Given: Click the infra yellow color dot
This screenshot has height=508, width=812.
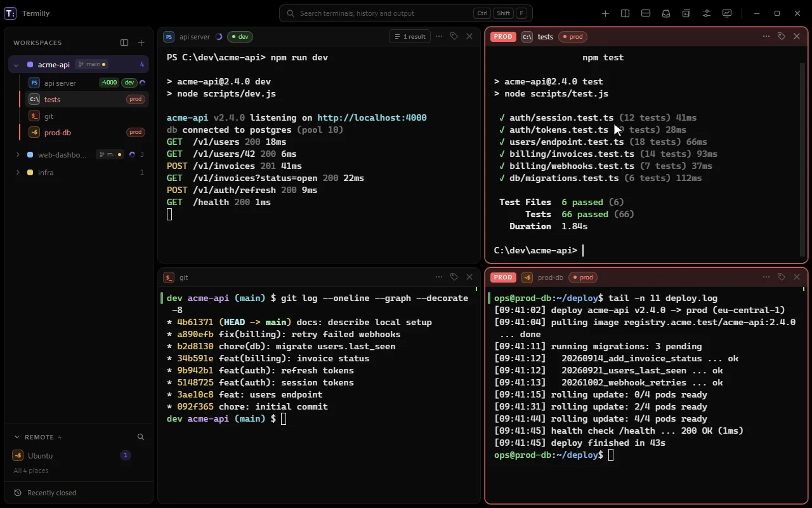Looking at the screenshot, I should pos(30,172).
